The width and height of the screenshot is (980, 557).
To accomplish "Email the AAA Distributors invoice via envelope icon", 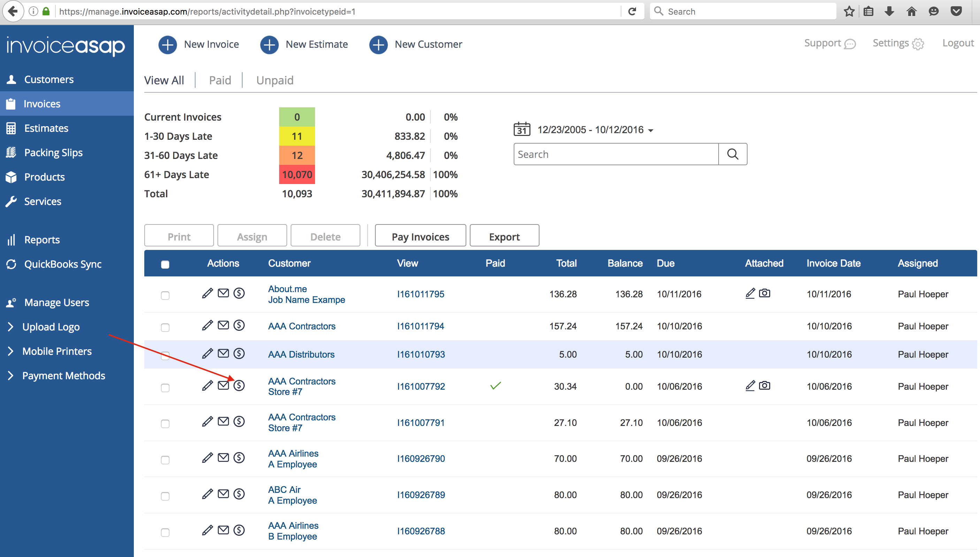I will (x=223, y=353).
